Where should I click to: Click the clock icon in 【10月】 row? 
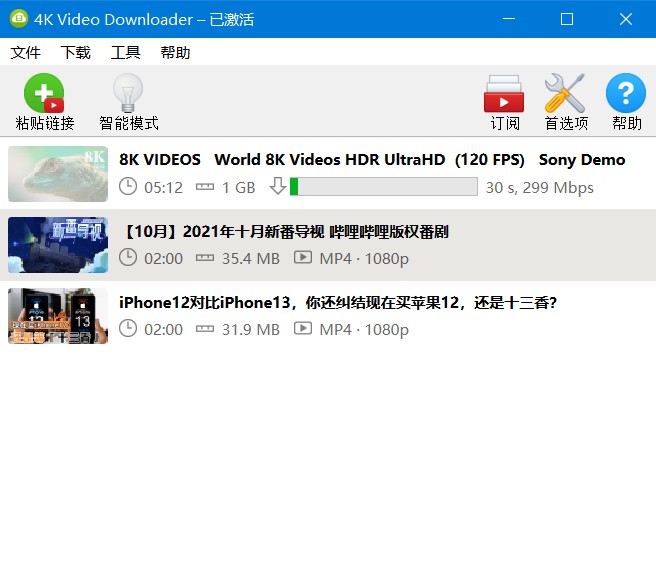click(128, 257)
